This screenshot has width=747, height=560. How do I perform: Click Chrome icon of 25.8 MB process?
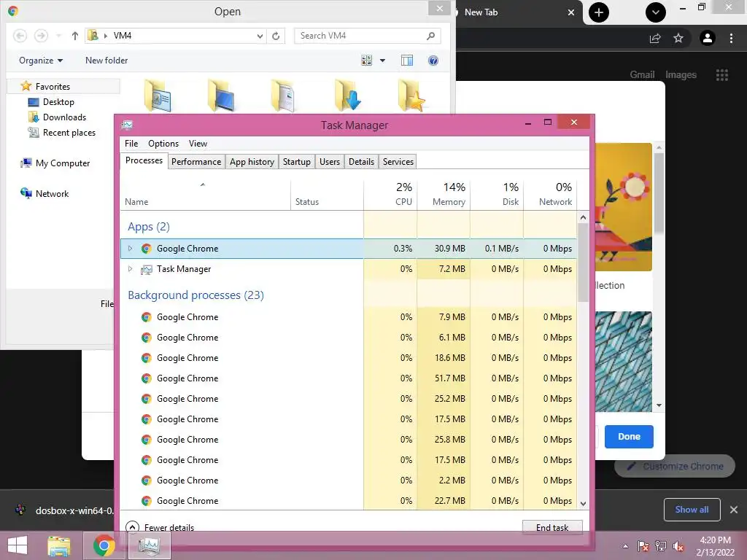pyautogui.click(x=147, y=440)
